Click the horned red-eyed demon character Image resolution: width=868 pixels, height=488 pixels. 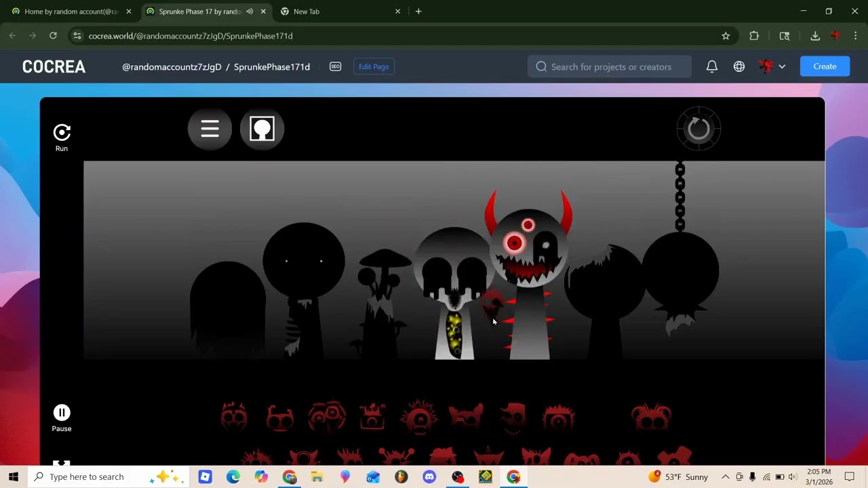point(529,274)
